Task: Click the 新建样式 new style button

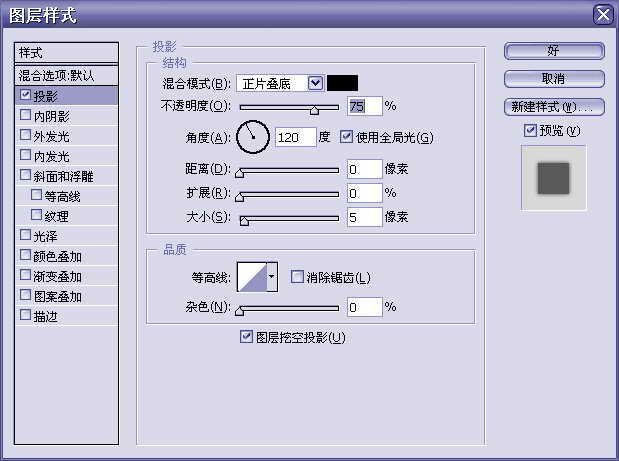Action: tap(553, 106)
